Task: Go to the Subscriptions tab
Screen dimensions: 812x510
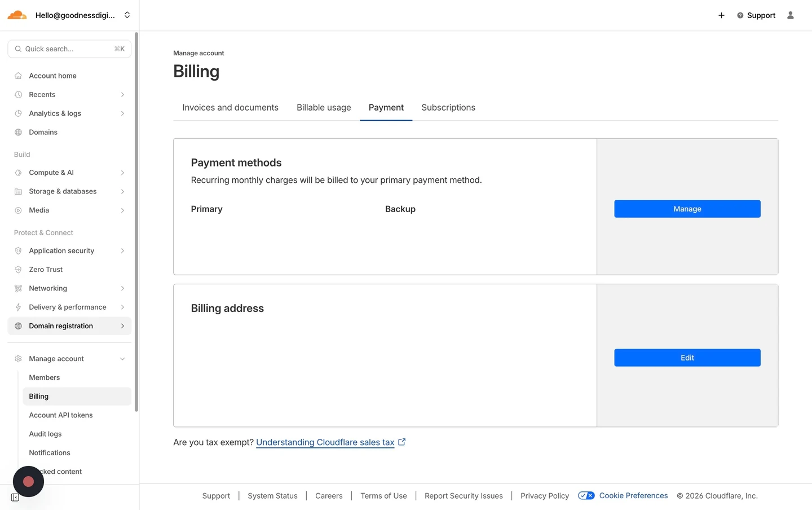Action: click(x=448, y=107)
